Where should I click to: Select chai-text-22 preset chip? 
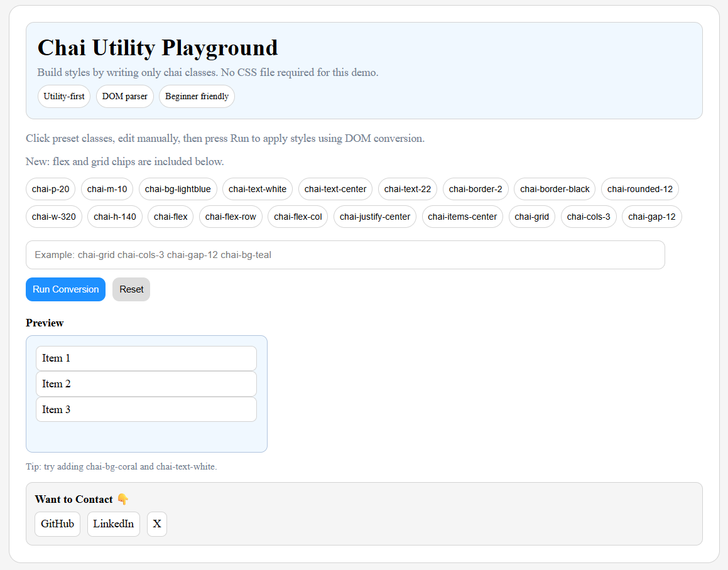[x=408, y=189]
